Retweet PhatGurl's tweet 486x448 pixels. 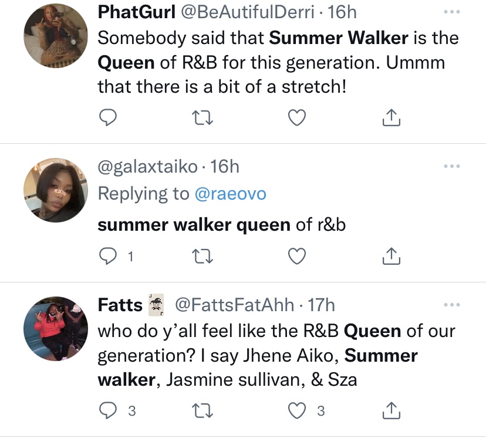pos(202,118)
